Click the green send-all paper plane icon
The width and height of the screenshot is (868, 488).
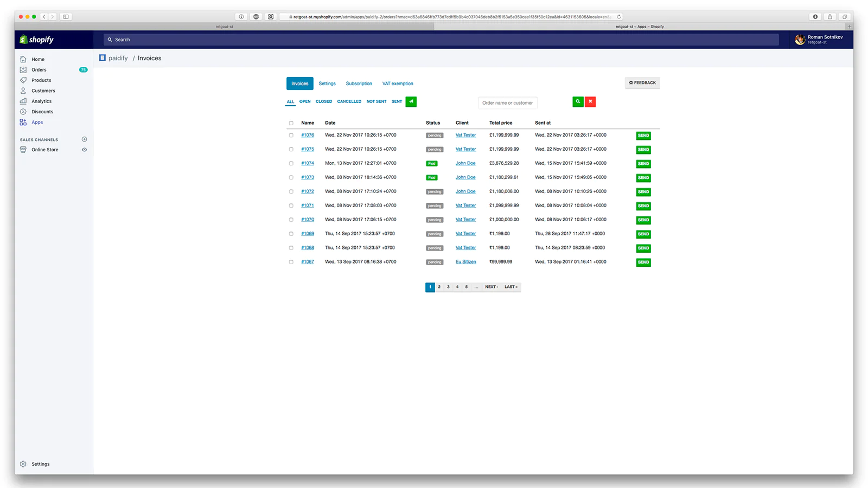click(x=411, y=101)
